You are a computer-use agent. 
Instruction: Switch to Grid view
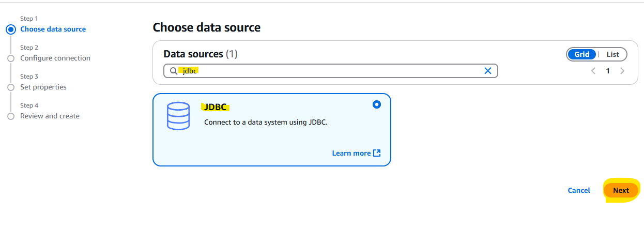point(582,54)
